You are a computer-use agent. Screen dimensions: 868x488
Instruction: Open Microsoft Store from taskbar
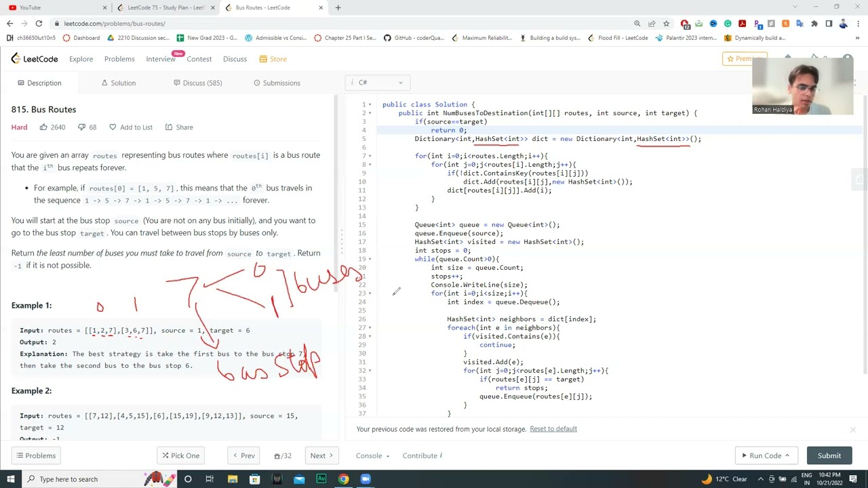pos(255,479)
